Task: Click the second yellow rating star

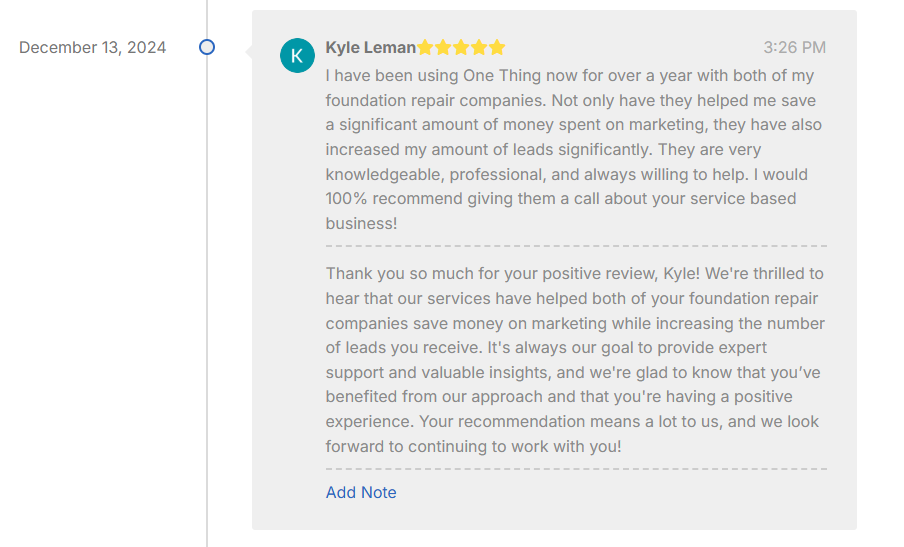Action: (443, 48)
